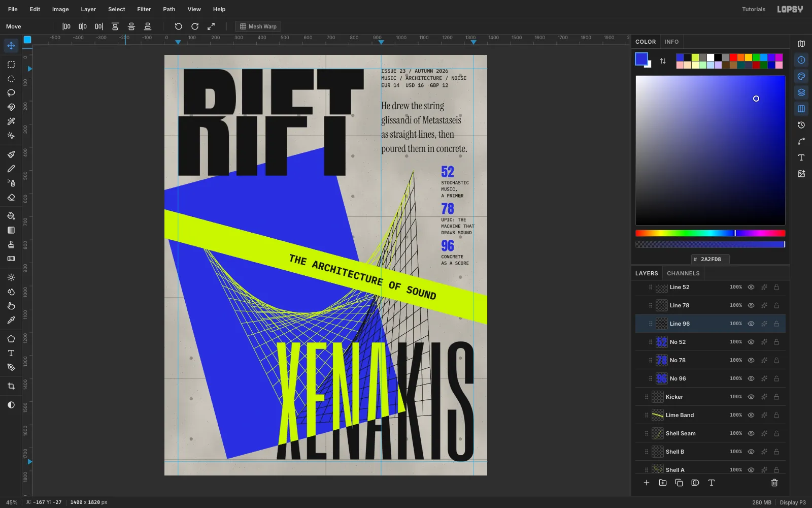Switch to the Channels tab
Screen dimensions: 812x508
click(683, 273)
